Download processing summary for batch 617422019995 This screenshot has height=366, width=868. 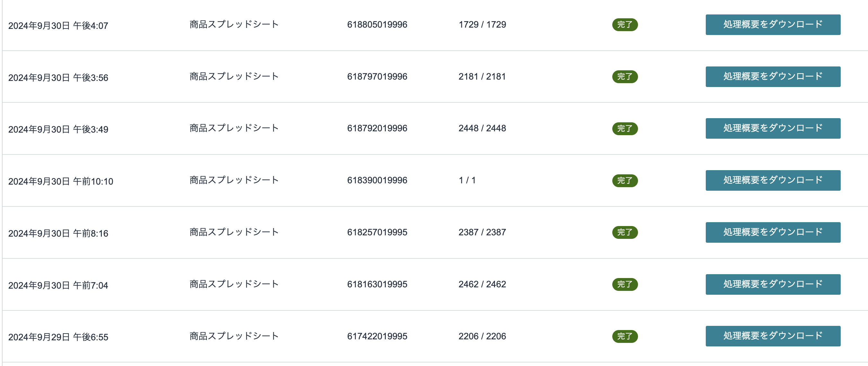click(x=773, y=336)
